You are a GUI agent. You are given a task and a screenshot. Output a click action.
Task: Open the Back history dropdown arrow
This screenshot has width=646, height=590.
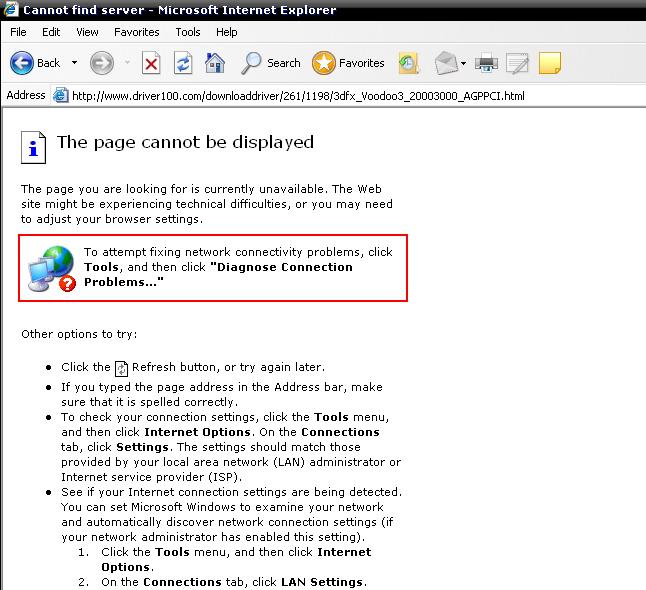point(74,63)
